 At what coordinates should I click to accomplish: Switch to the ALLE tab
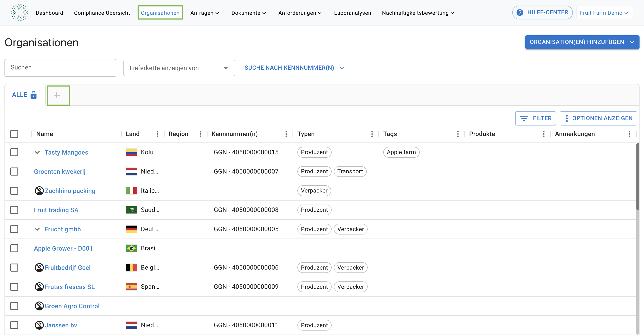(x=25, y=95)
